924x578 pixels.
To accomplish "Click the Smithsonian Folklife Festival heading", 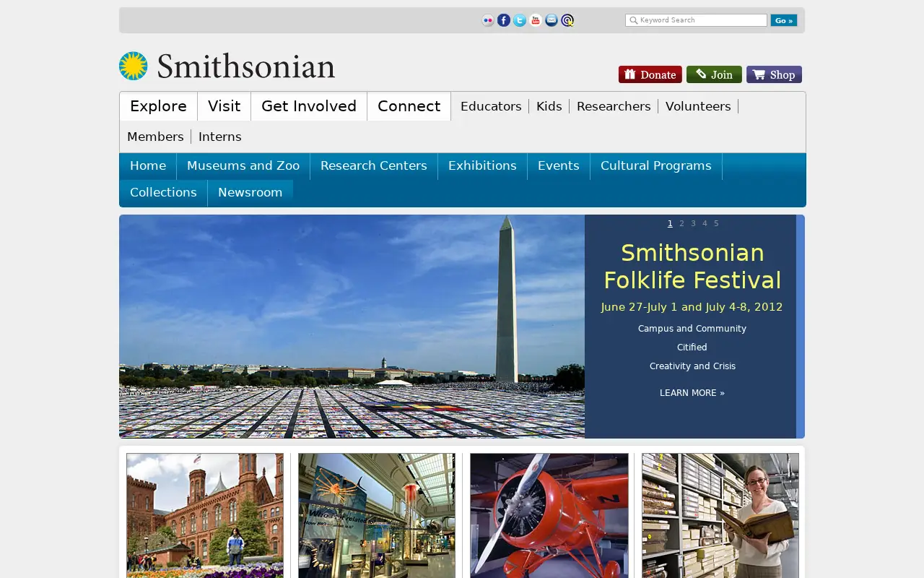I will 692,266.
